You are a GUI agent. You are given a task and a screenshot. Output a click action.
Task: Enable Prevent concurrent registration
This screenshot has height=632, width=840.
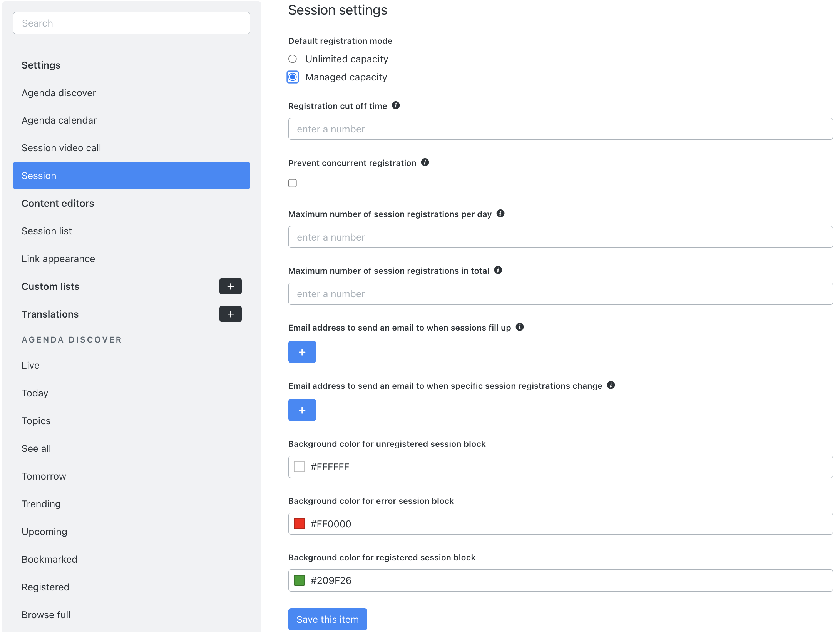pos(293,183)
